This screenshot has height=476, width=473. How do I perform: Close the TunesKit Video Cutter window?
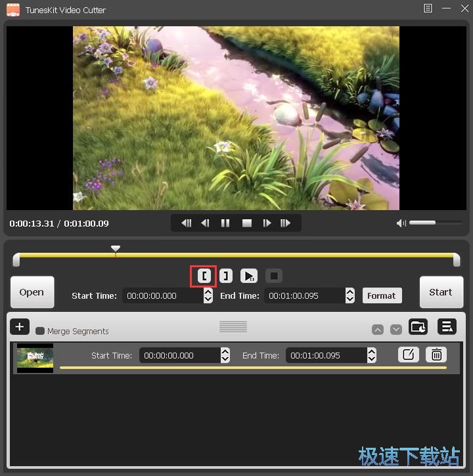click(465, 9)
